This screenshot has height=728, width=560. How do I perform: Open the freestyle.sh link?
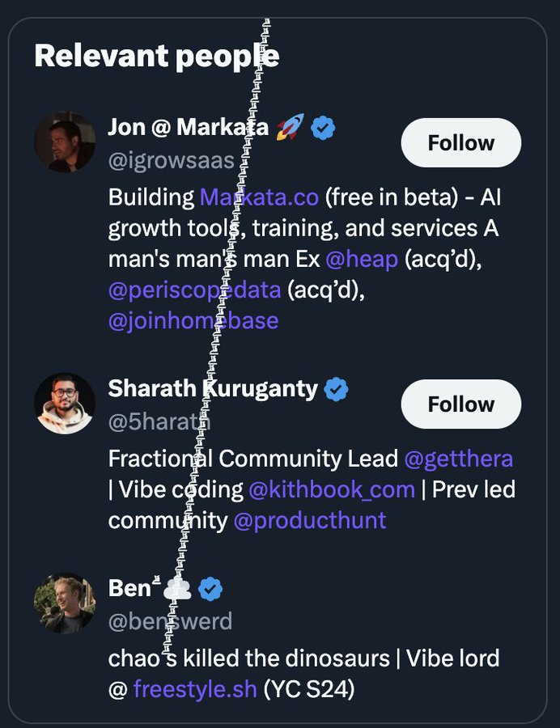click(195, 690)
